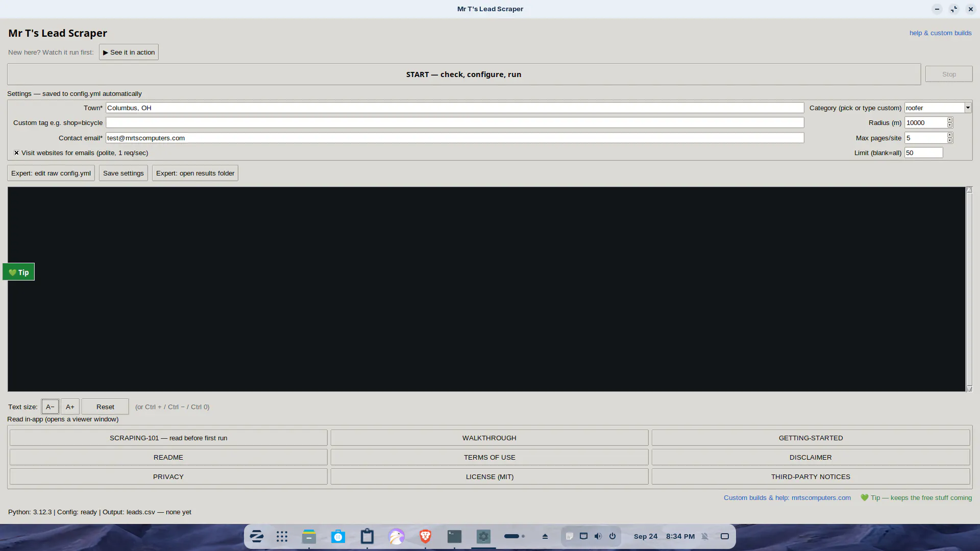
Task: Click into the Max pages/site value field
Action: pos(926,138)
